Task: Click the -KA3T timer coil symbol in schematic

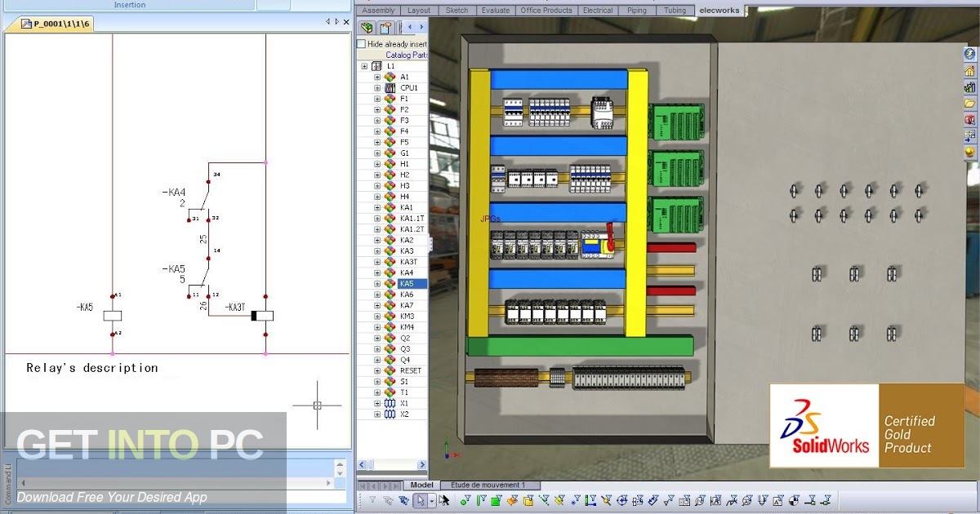Action: [x=262, y=315]
